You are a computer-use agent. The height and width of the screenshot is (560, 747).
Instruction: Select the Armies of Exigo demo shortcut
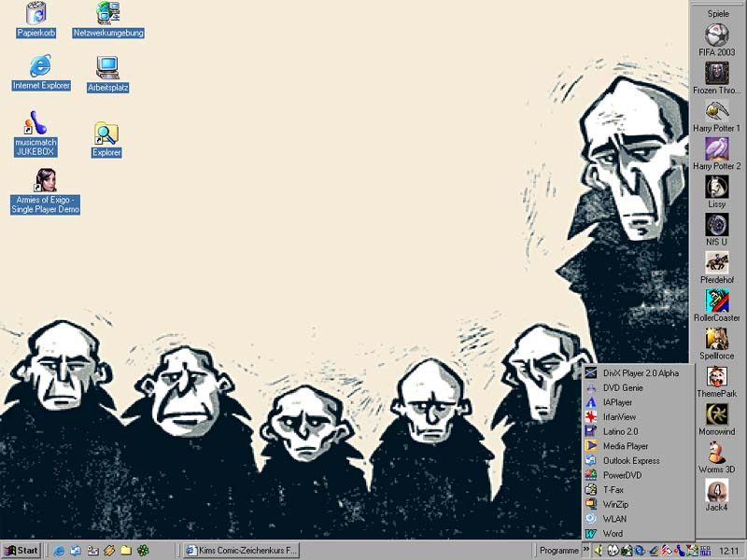click(45, 181)
